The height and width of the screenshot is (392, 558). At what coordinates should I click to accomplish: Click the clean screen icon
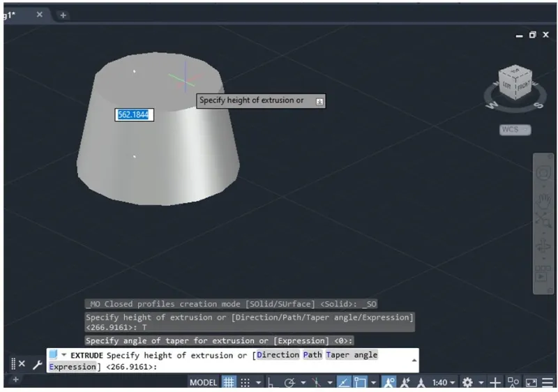click(x=531, y=382)
